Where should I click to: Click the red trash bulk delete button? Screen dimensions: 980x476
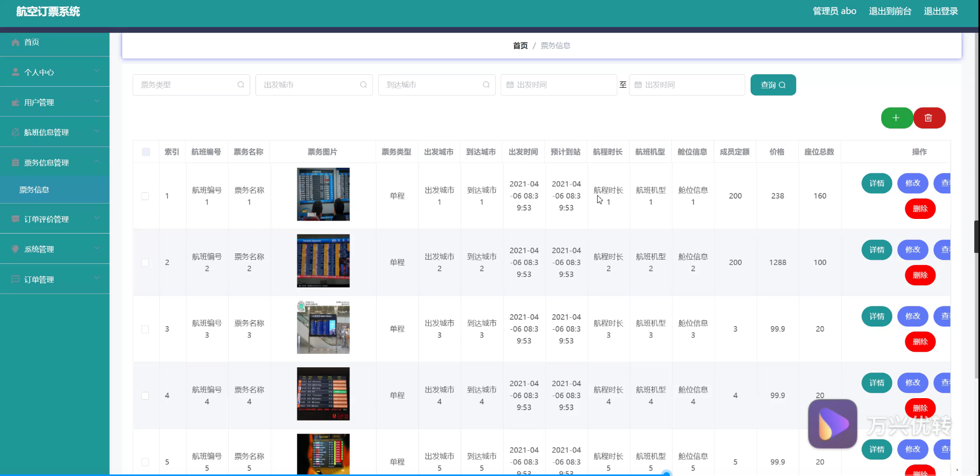929,118
